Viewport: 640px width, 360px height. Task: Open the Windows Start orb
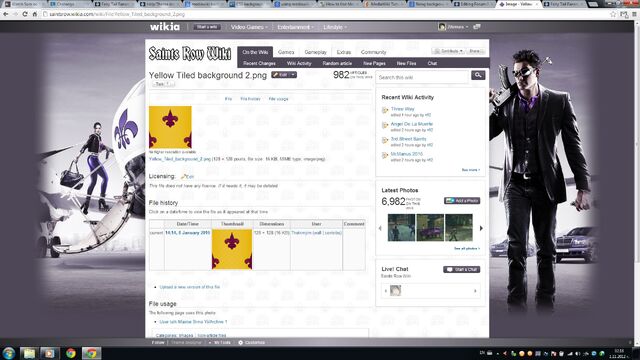(9, 353)
